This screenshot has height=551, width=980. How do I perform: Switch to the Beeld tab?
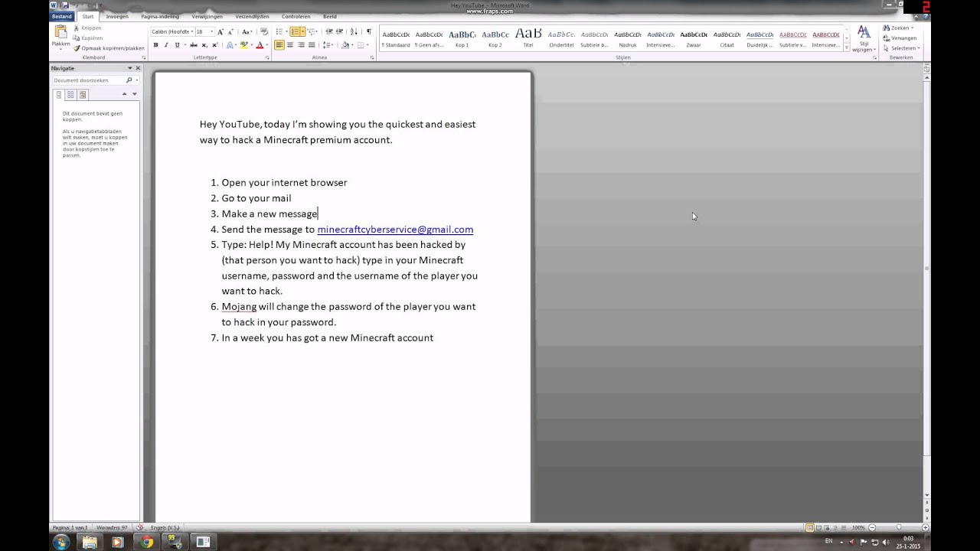(x=329, y=16)
